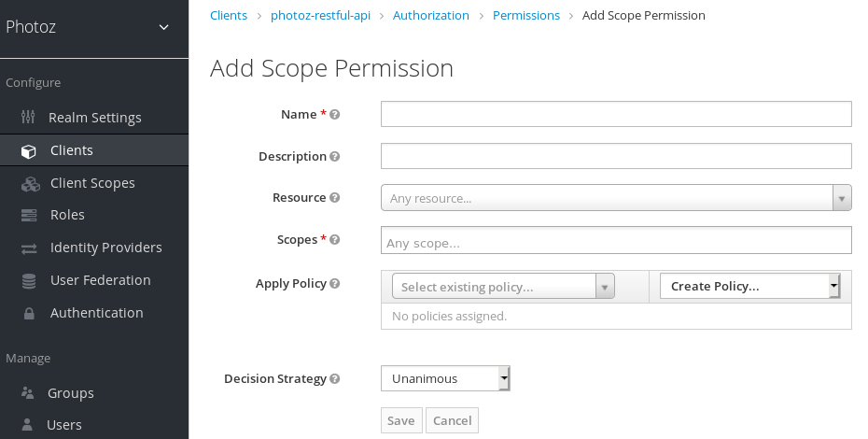Click the help icon beside Decision Strategy

coord(335,379)
